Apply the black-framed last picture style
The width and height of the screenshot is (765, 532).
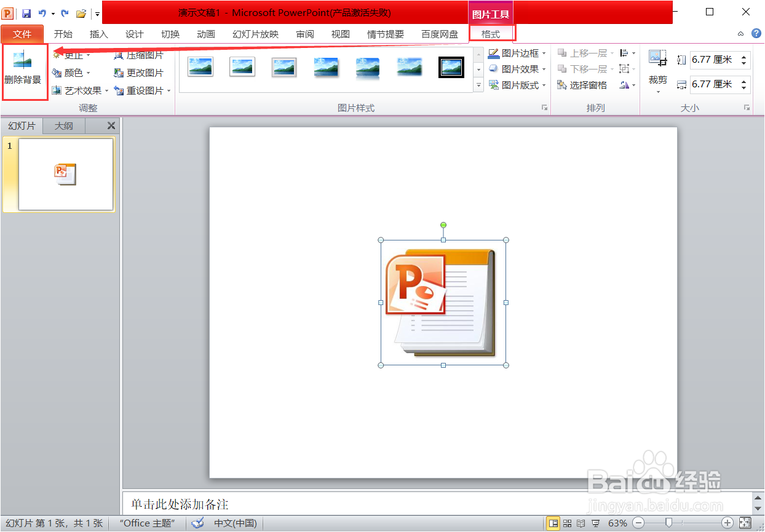click(451, 67)
